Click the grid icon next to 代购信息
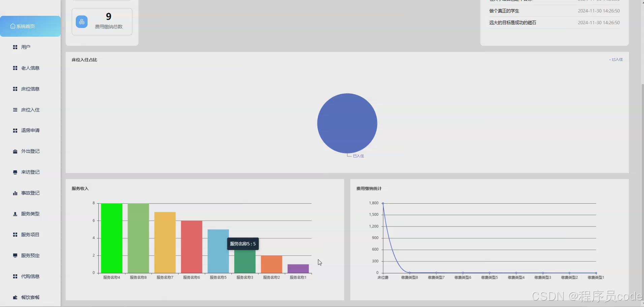644x307 pixels. click(x=15, y=276)
